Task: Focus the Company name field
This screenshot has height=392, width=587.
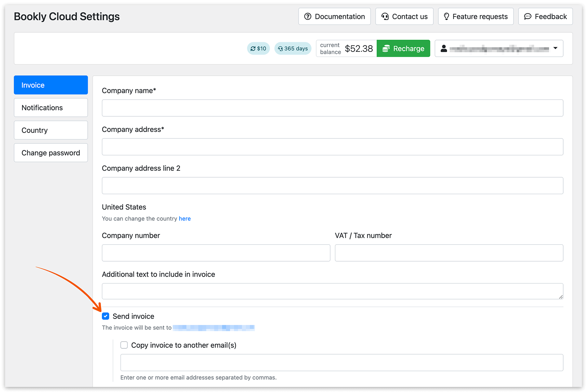Action: click(x=332, y=108)
